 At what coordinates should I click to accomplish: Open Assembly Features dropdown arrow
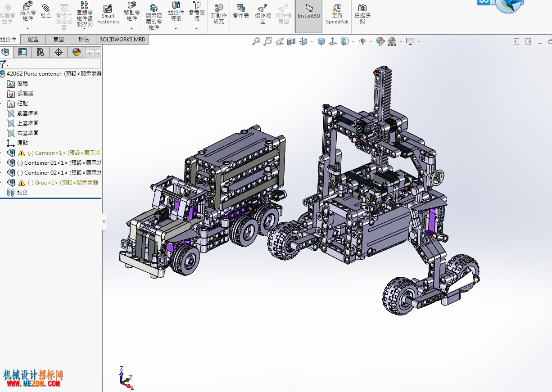click(176, 28)
